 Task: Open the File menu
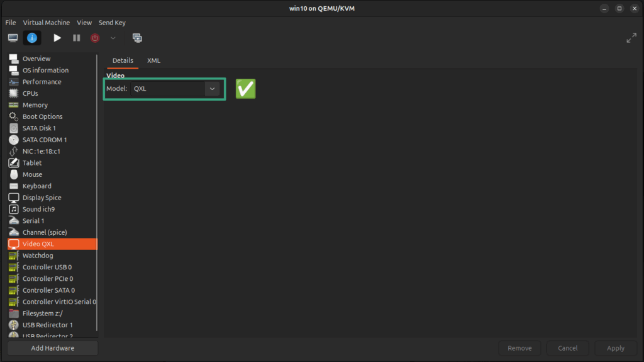point(11,23)
